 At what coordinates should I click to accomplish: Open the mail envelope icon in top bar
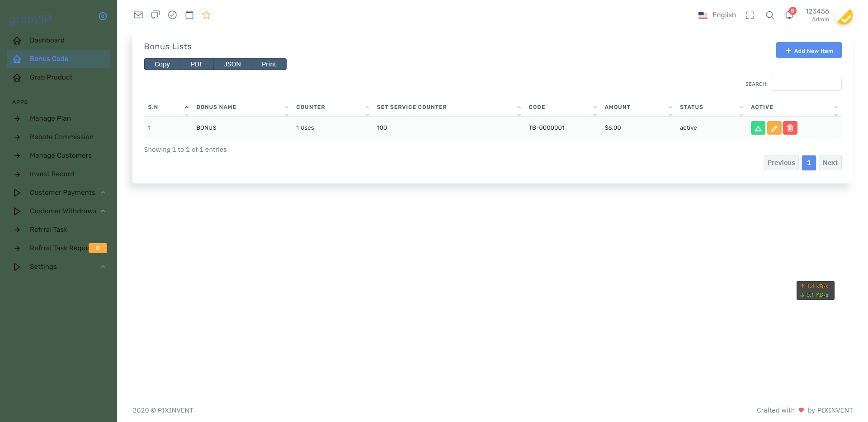coord(138,15)
